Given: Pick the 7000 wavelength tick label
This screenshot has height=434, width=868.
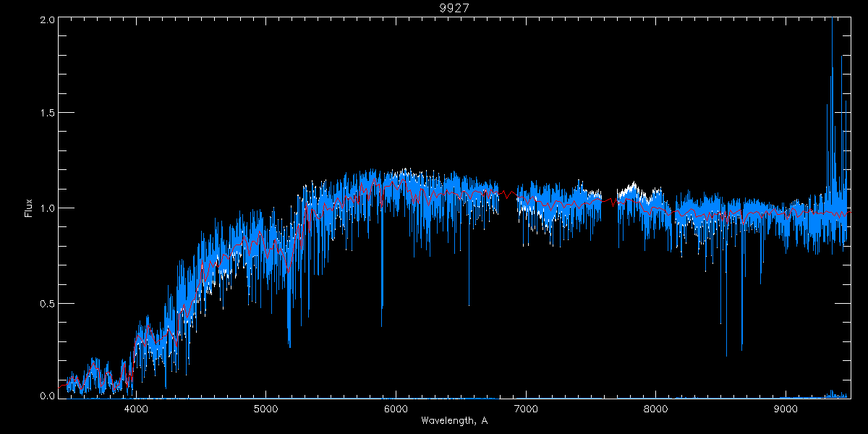Looking at the screenshot, I should 526,408.
